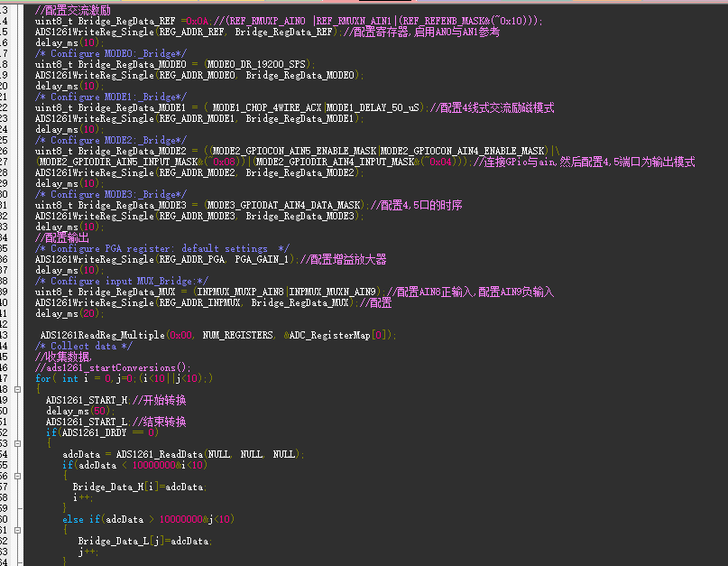
Task: Click the ADS1261WriteReg_Single(REG_ADDR_MODE3, ...) line
Action: (x=199, y=216)
